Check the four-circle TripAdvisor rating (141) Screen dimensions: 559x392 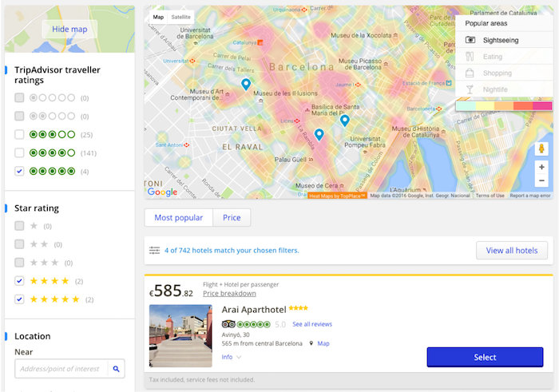(19, 152)
